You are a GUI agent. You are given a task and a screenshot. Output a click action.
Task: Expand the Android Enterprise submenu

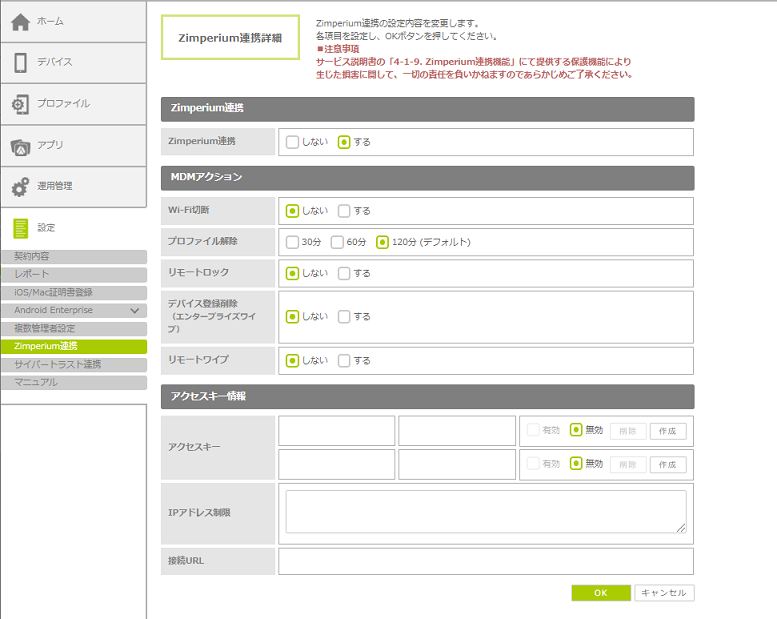134,311
